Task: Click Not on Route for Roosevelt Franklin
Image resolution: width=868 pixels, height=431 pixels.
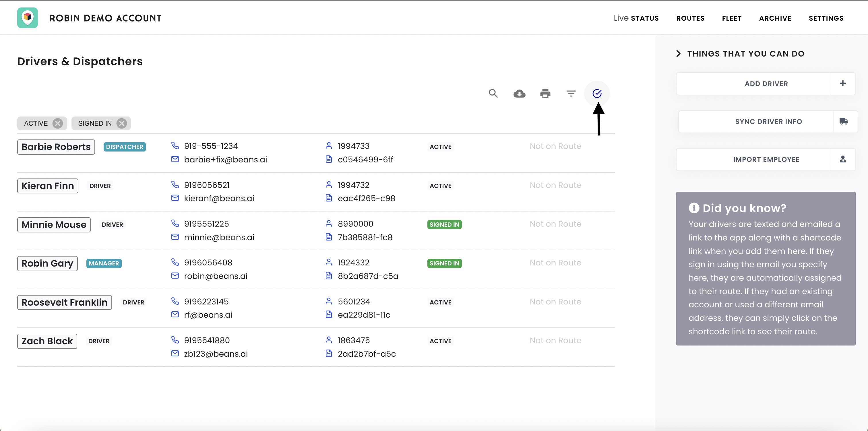Action: click(555, 302)
